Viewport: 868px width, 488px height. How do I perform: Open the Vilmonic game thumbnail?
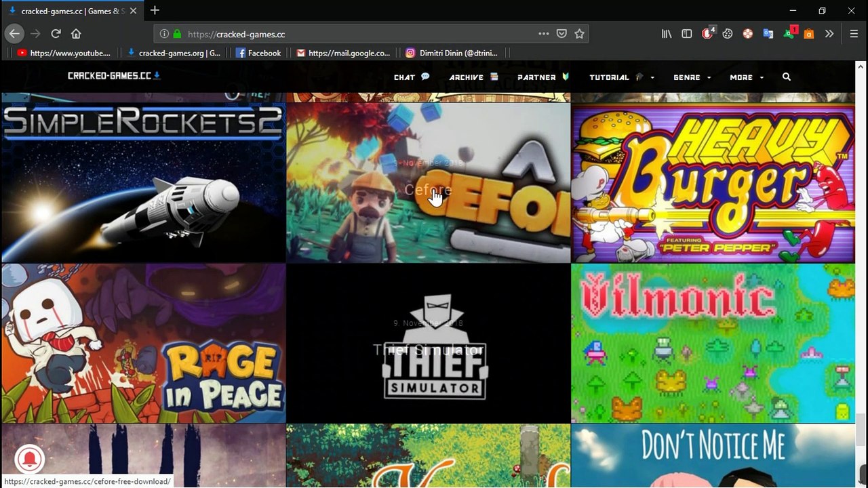click(x=713, y=343)
